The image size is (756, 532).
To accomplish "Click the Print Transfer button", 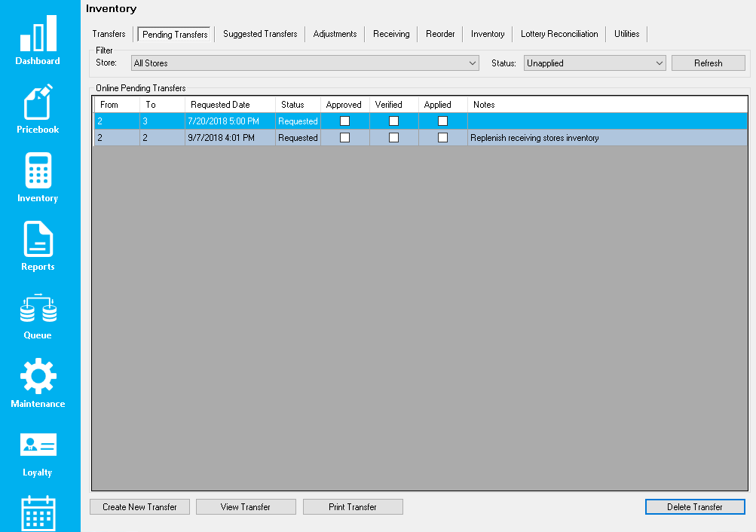I will coord(353,507).
